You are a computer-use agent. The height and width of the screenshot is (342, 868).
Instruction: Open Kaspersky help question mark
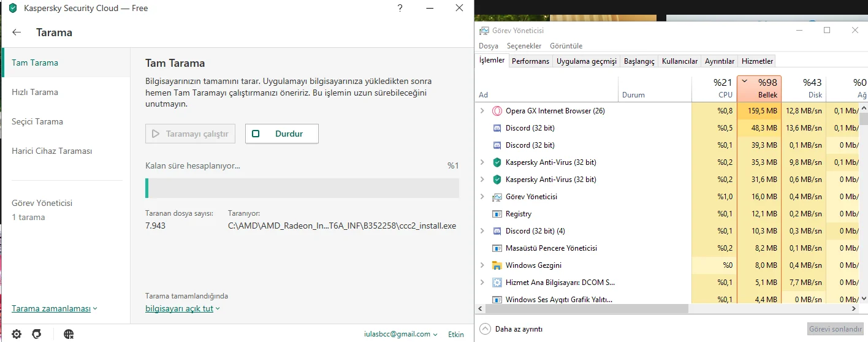click(400, 9)
